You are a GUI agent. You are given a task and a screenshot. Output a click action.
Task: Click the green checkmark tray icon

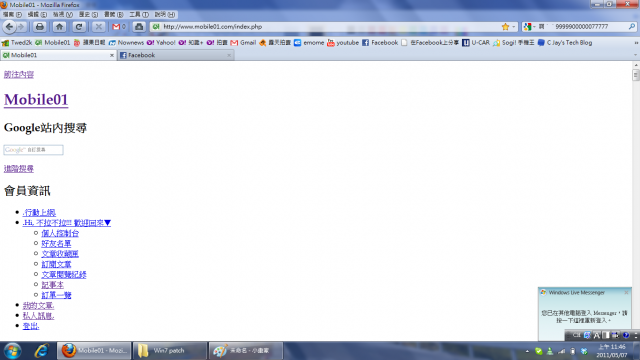coord(539,351)
